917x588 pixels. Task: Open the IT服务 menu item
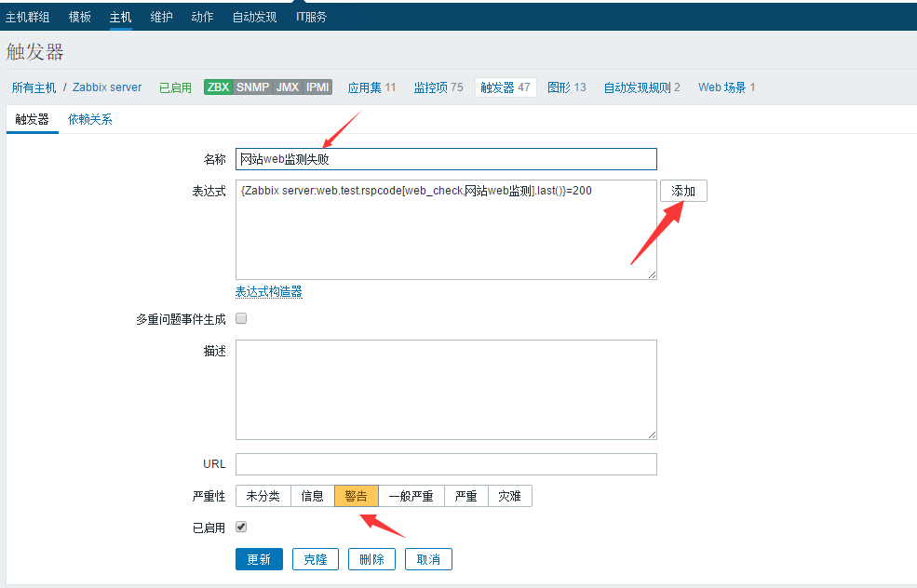[x=311, y=17]
